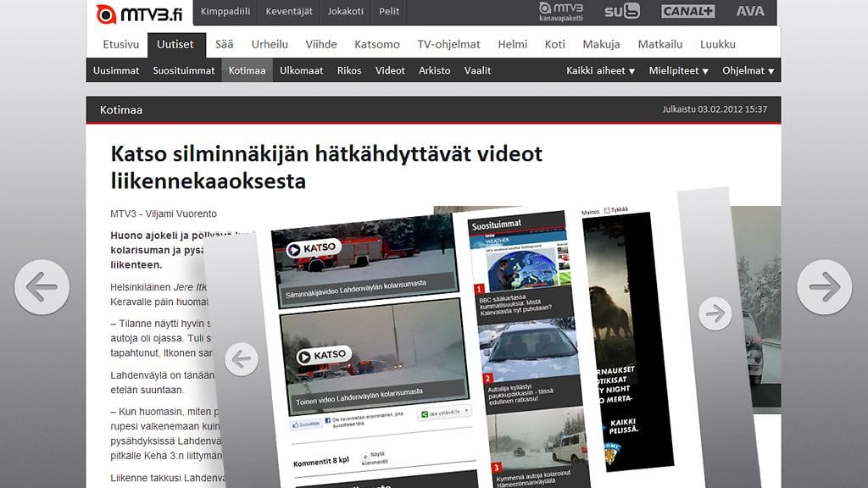Click the MTV3 kanavapaketti logo
Screen dimensions: 868x488
(x=561, y=12)
